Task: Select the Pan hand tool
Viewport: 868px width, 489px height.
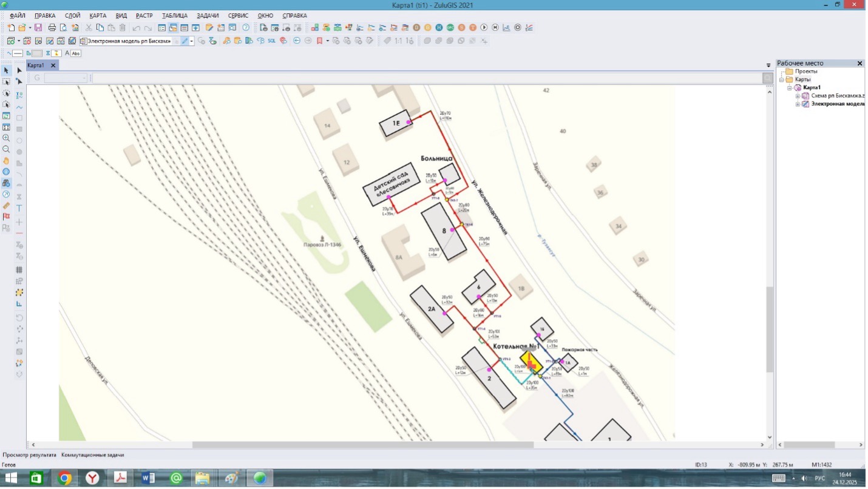Action: (6, 161)
